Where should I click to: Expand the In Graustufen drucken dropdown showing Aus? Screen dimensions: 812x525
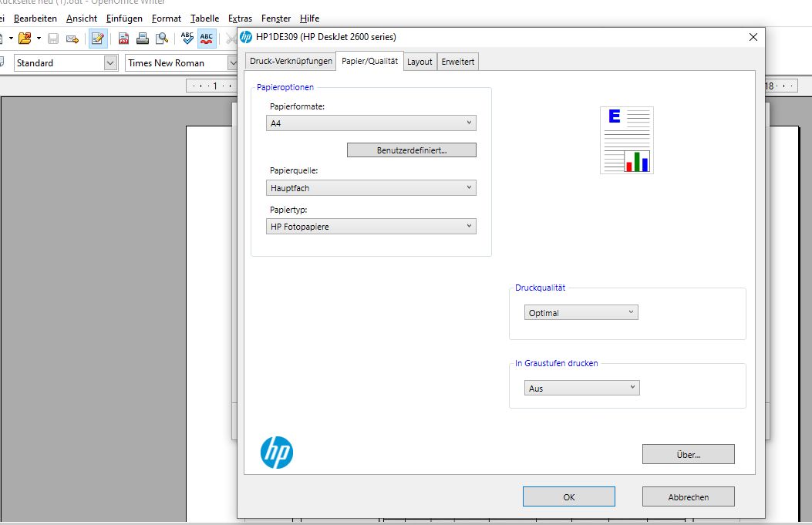pos(582,389)
